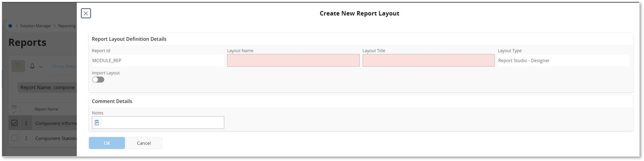644x161 pixels.
Task: Toggle the select-all rows header checkmark
Action: point(14,112)
